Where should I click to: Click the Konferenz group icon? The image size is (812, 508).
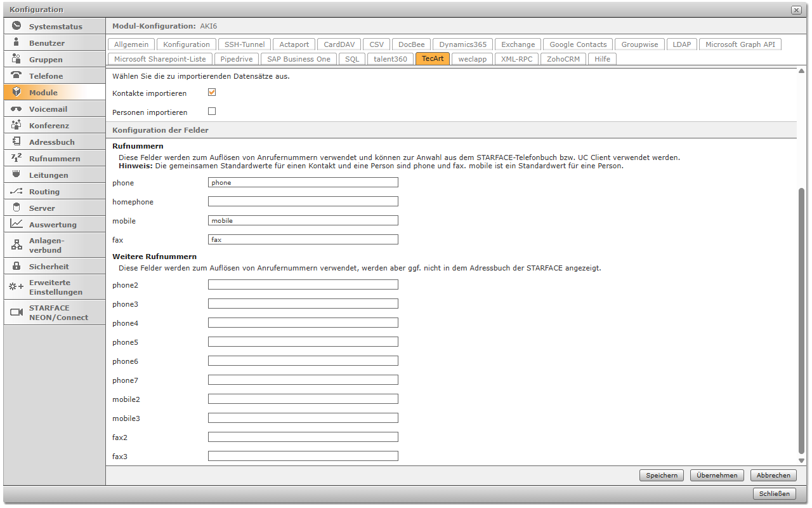(16, 125)
